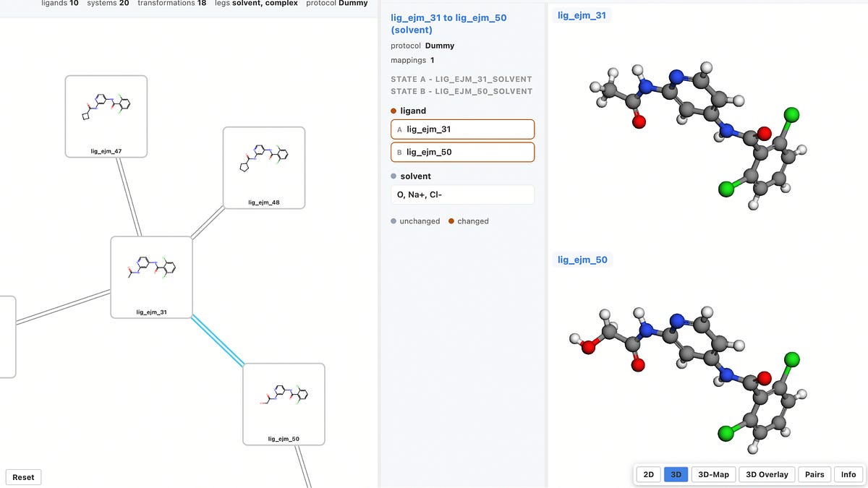868x488 pixels.
Task: Switch to the 3D view tab
Action: (676, 475)
